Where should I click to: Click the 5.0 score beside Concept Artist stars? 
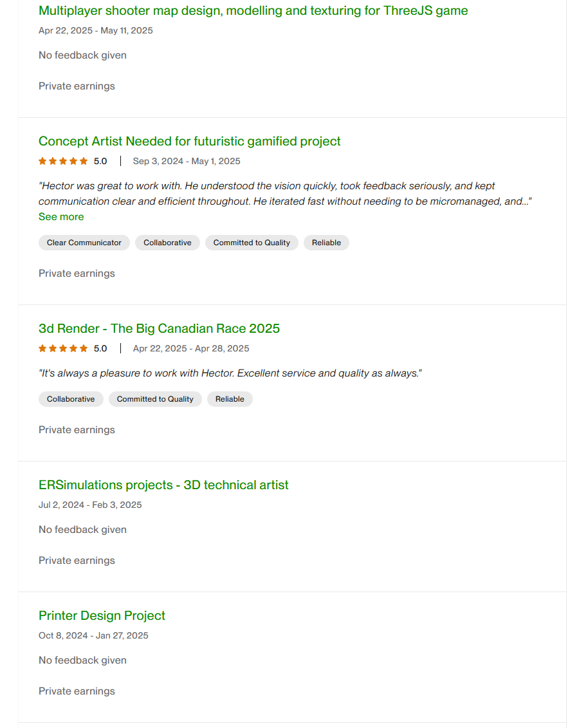tap(100, 162)
